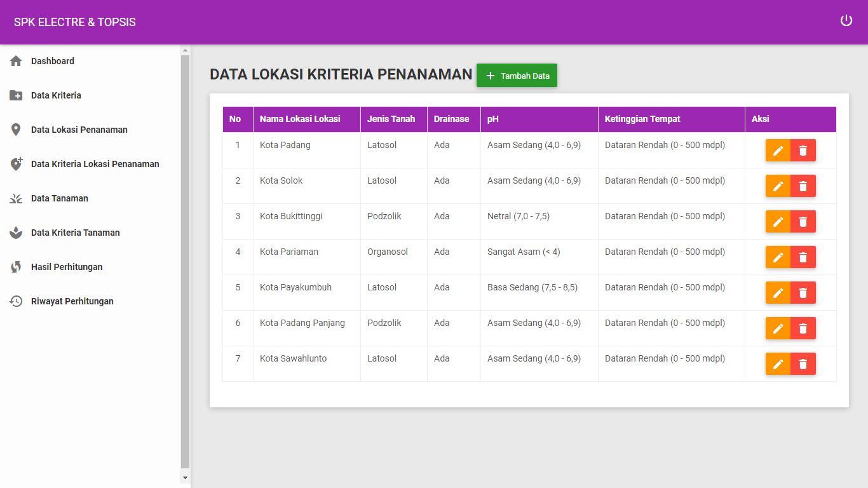Click sidebar scrollbar down arrow

pos(186,477)
